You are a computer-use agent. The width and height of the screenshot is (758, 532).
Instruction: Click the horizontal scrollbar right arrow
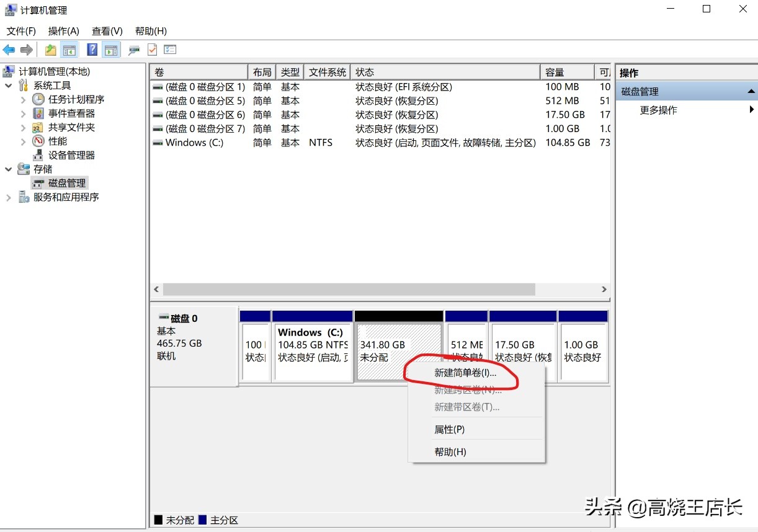pos(604,290)
